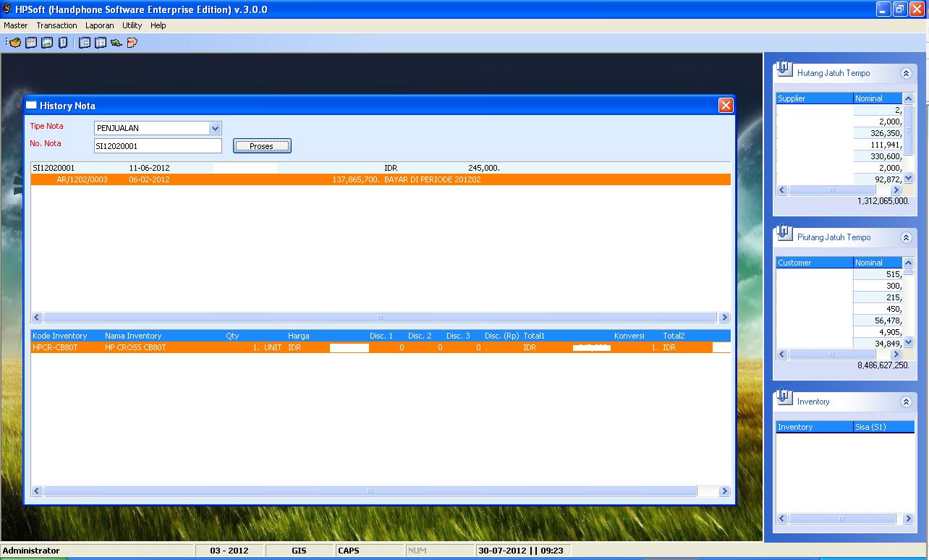Click the Proses button

coord(262,146)
